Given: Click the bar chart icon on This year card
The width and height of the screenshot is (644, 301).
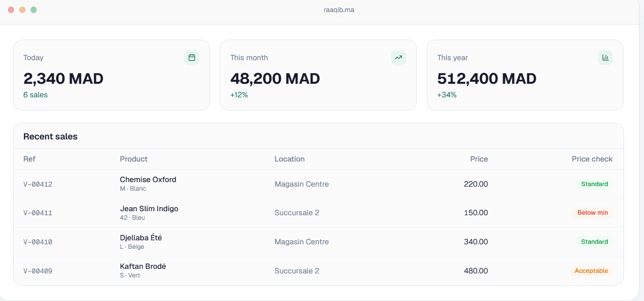Looking at the screenshot, I should tap(605, 58).
